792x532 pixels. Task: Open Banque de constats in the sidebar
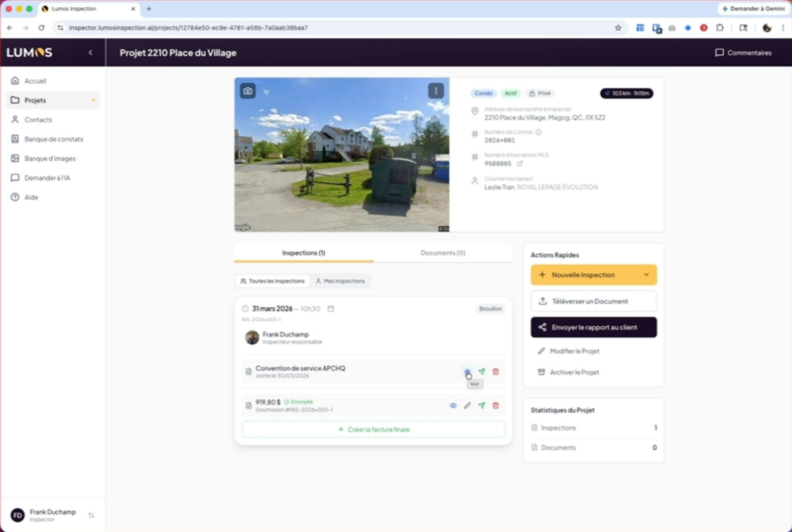54,139
